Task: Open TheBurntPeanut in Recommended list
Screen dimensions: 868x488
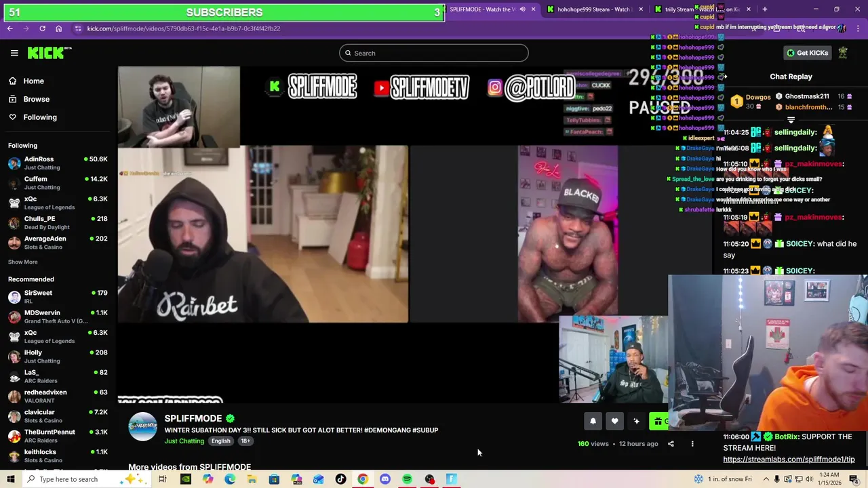Action: pyautogui.click(x=58, y=436)
